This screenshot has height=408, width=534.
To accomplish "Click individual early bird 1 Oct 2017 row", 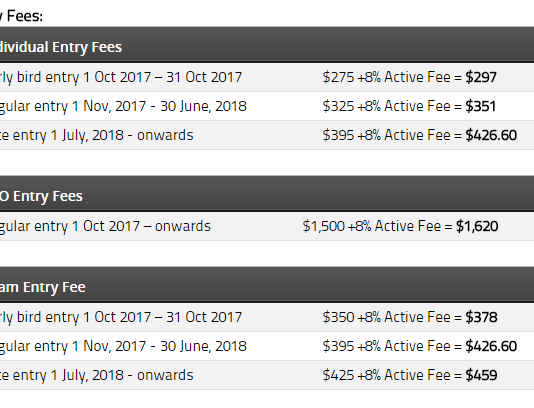I will [267, 77].
